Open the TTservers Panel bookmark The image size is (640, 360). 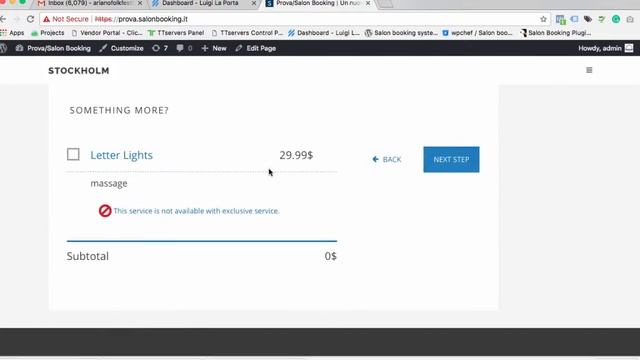(x=176, y=33)
